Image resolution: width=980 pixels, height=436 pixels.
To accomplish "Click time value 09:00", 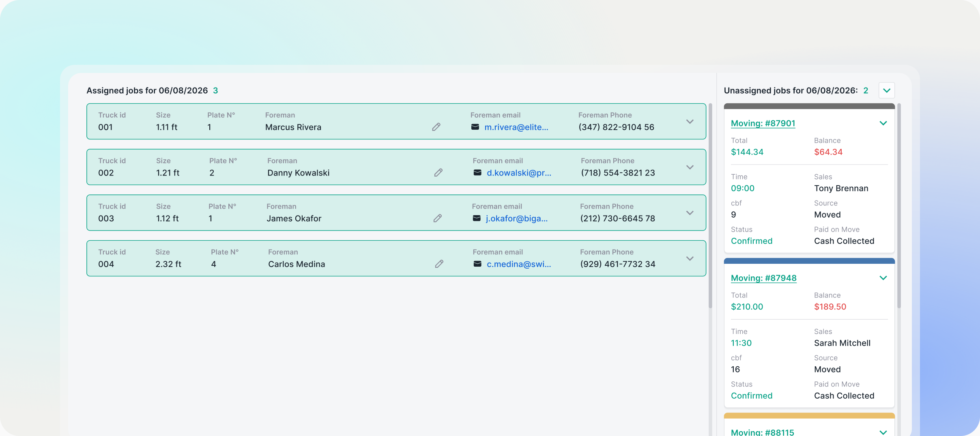I will click(x=742, y=188).
